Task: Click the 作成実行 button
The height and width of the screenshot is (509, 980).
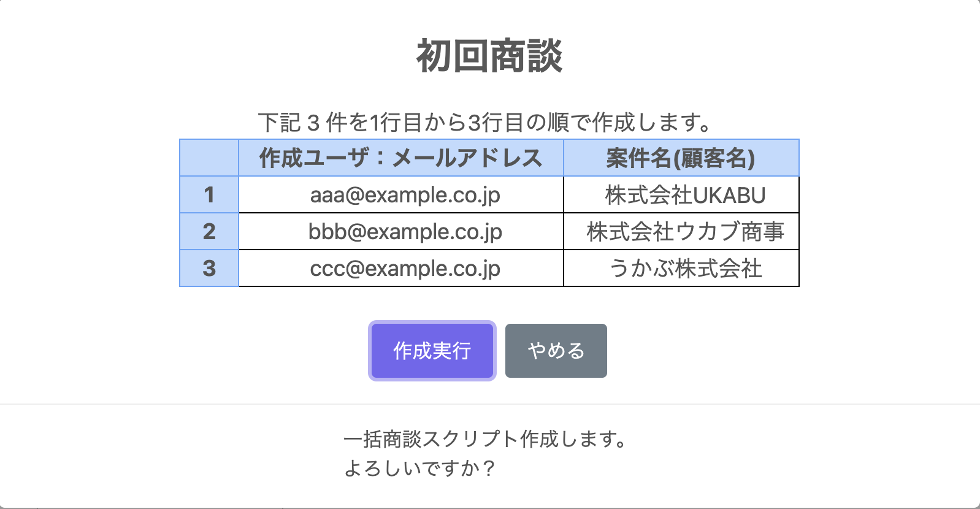Action: pyautogui.click(x=432, y=351)
